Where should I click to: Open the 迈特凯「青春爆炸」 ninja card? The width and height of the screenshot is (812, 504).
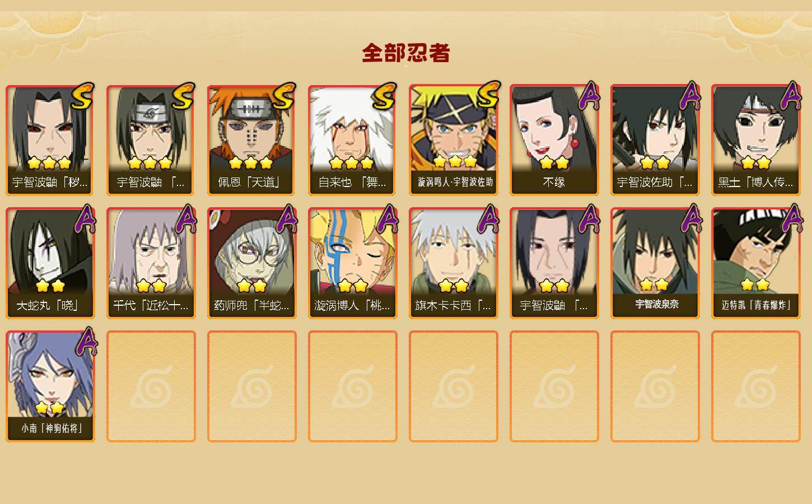[755, 263]
